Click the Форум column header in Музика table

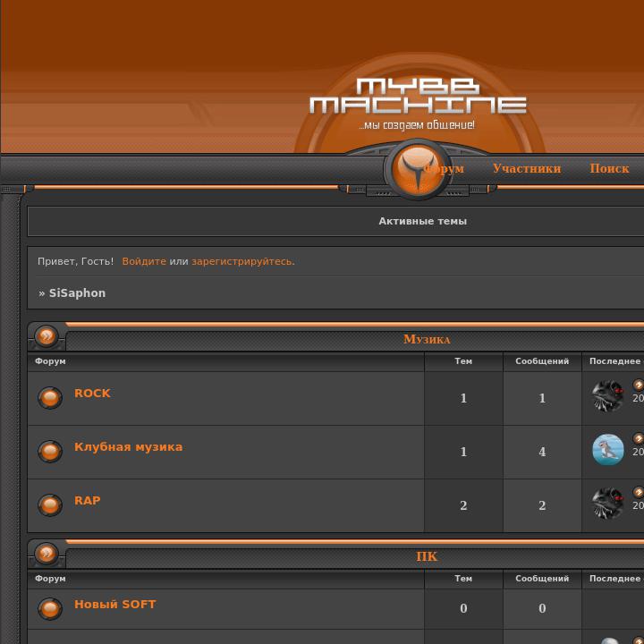click(50, 361)
